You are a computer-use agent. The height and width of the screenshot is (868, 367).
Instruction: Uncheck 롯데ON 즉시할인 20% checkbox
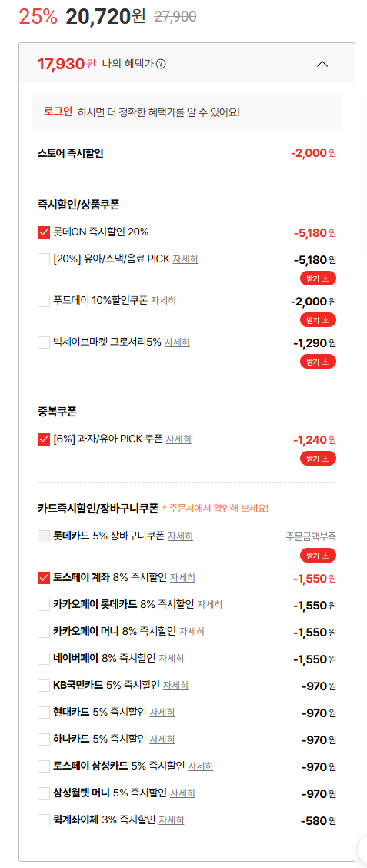[44, 232]
